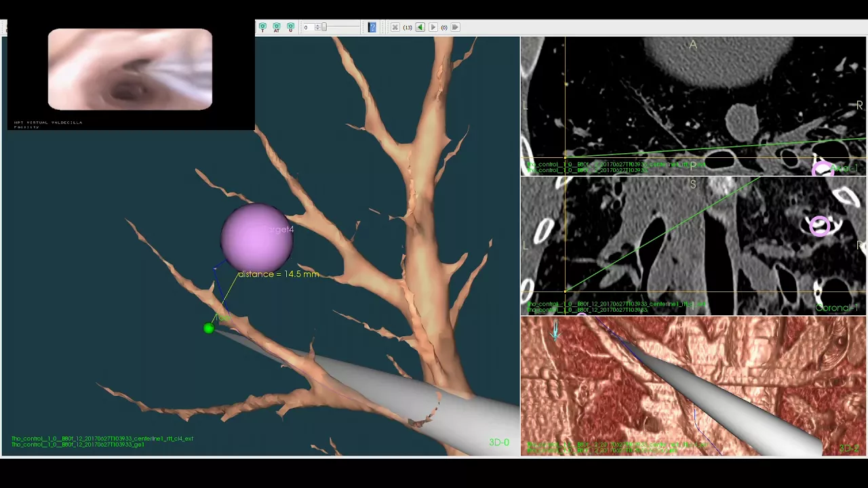
Task: Click the gray right arrow next button
Action: click(x=433, y=27)
